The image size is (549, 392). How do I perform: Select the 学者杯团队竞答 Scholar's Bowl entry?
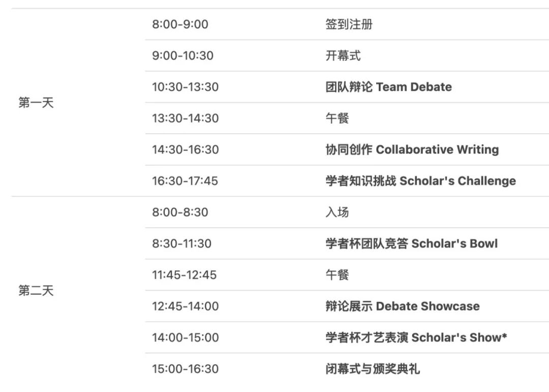point(411,244)
